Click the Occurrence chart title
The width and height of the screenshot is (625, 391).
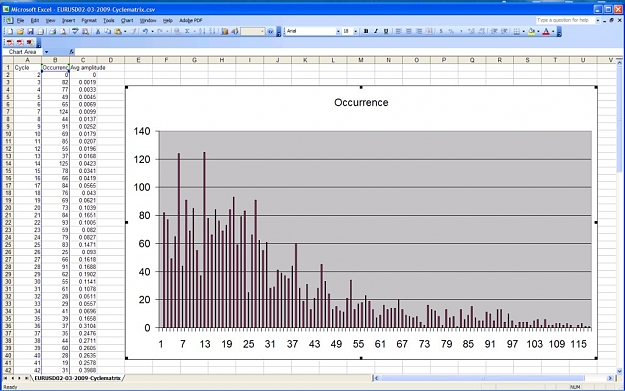coord(361,102)
